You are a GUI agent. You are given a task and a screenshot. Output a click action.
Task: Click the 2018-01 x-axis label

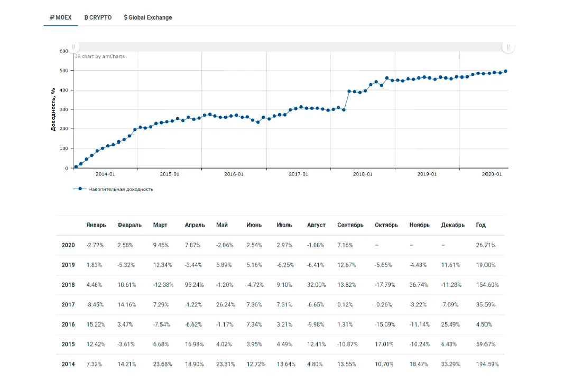point(363,174)
